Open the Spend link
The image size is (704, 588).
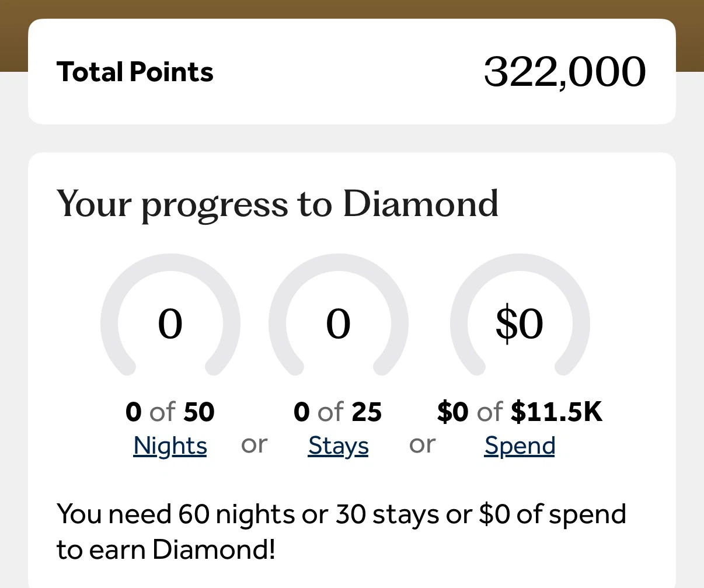pos(520,447)
